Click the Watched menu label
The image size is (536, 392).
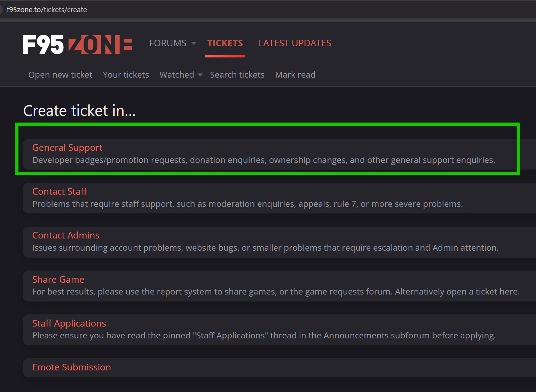coord(177,75)
